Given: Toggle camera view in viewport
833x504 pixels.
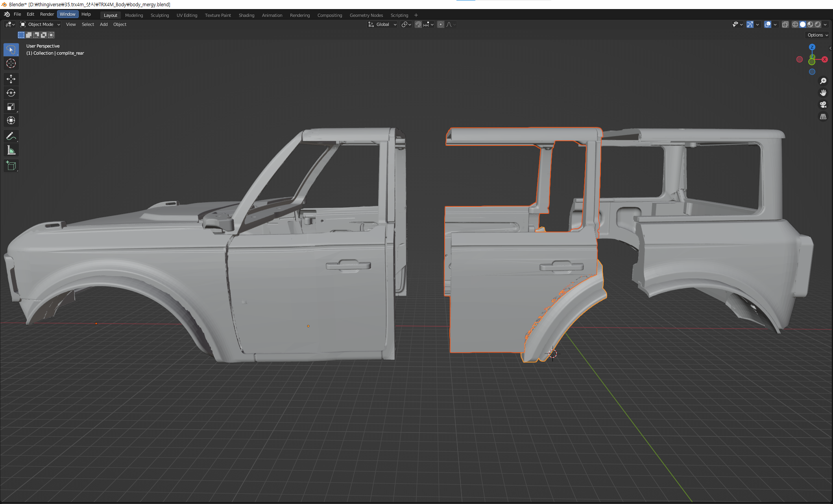Looking at the screenshot, I should tap(823, 105).
